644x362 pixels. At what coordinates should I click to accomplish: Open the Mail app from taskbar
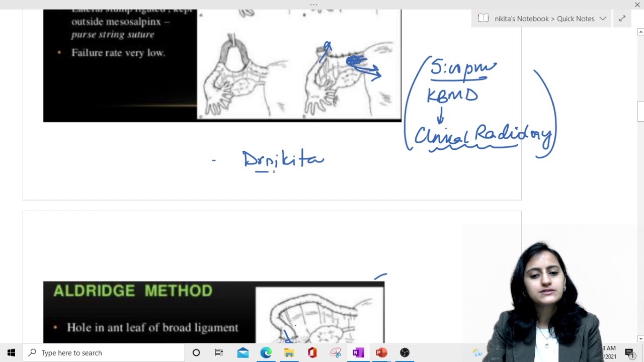pos(243,352)
